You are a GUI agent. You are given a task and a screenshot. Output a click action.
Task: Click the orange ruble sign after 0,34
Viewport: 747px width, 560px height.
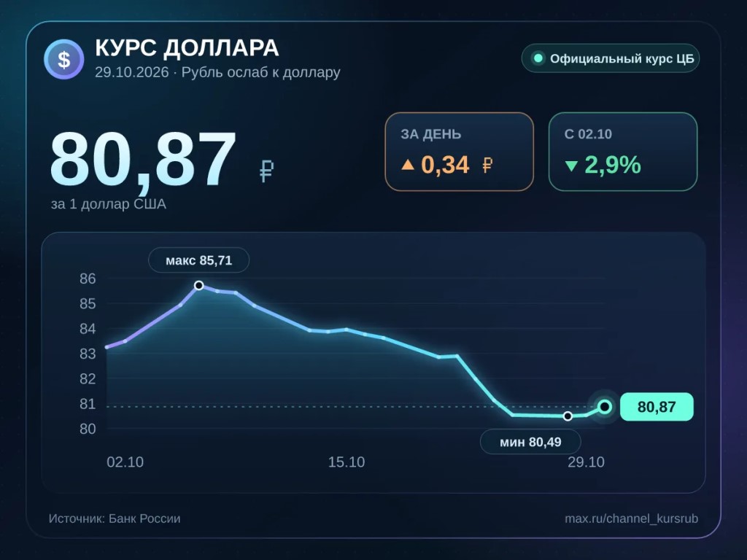(x=487, y=166)
